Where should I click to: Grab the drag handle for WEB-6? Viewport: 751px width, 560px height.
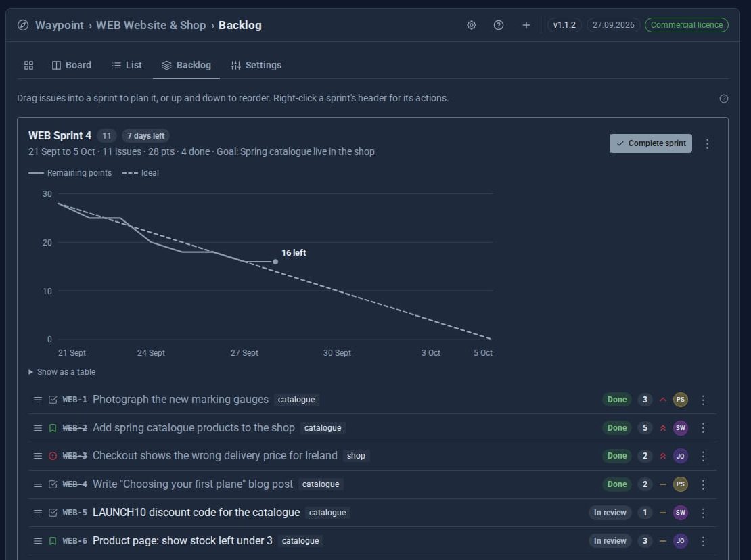pyautogui.click(x=38, y=541)
